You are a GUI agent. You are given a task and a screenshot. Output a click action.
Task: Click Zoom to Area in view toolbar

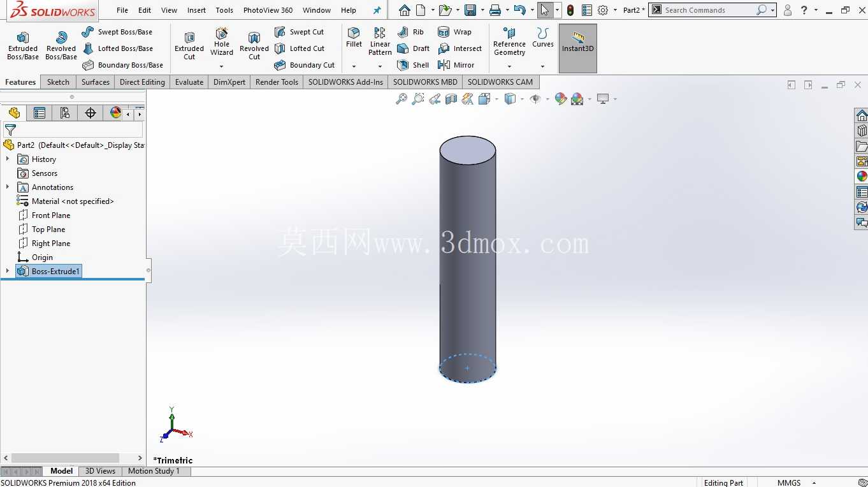418,99
